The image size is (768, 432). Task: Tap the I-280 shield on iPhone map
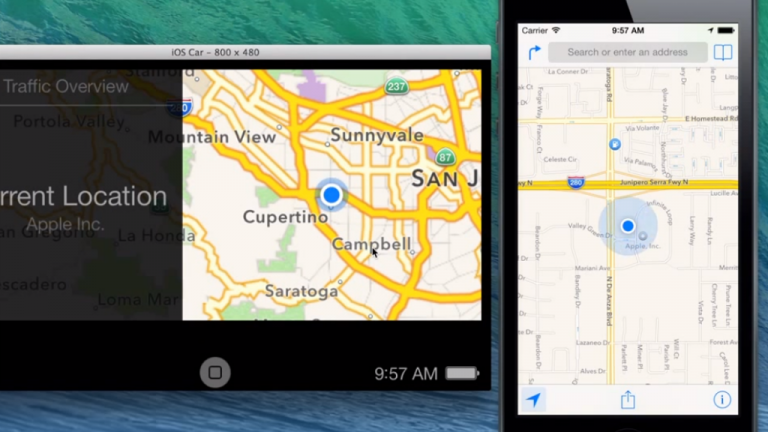576,182
